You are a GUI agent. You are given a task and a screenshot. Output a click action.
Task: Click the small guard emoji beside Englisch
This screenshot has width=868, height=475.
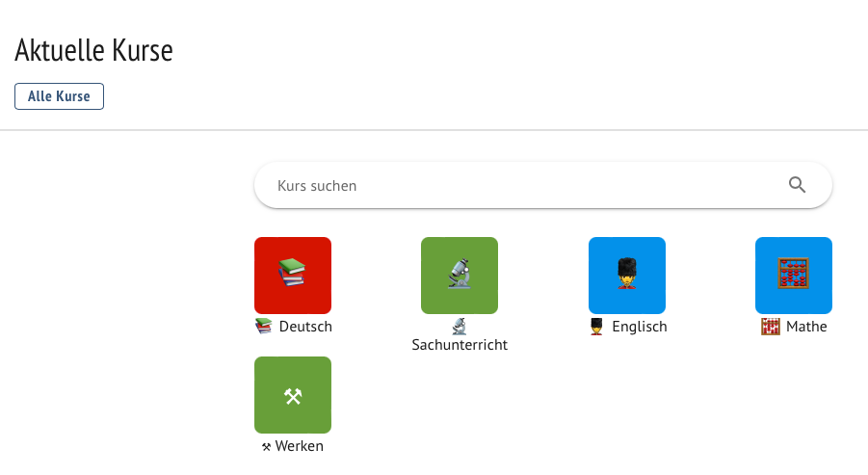click(x=596, y=327)
